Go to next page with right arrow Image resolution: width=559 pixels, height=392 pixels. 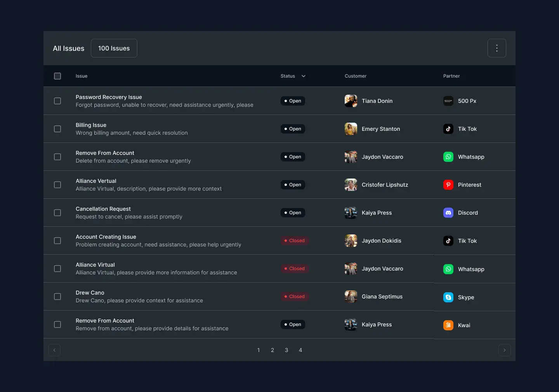(x=505, y=350)
